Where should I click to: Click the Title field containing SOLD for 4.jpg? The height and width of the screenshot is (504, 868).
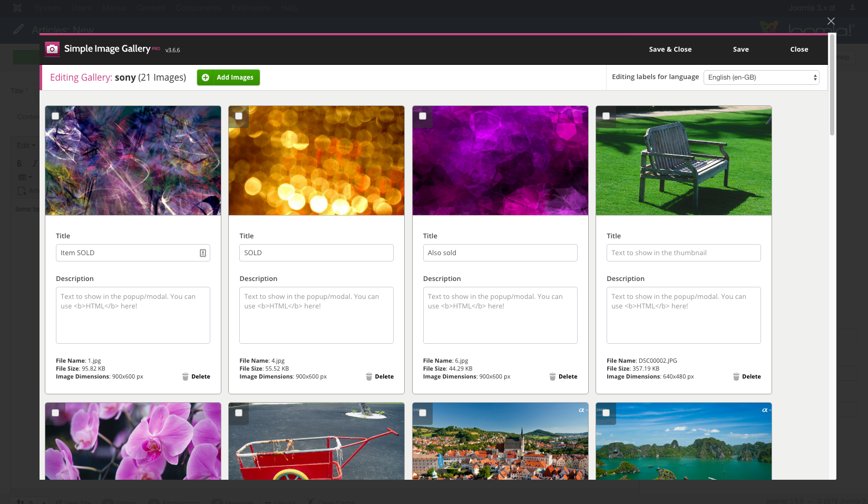tap(316, 253)
